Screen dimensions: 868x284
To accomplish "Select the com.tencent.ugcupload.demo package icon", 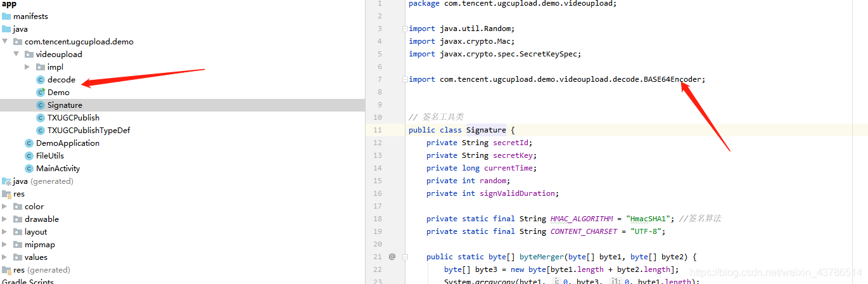I will [x=18, y=42].
